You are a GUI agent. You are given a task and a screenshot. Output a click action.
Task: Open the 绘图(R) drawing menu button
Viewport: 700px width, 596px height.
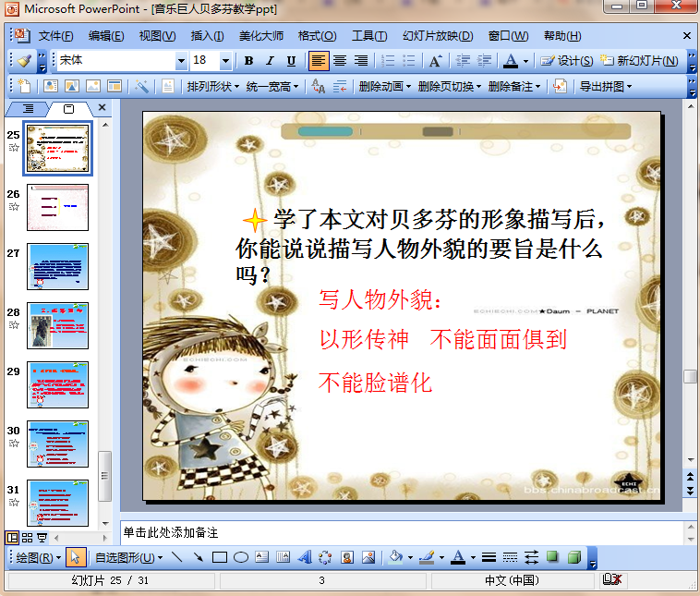[39, 557]
